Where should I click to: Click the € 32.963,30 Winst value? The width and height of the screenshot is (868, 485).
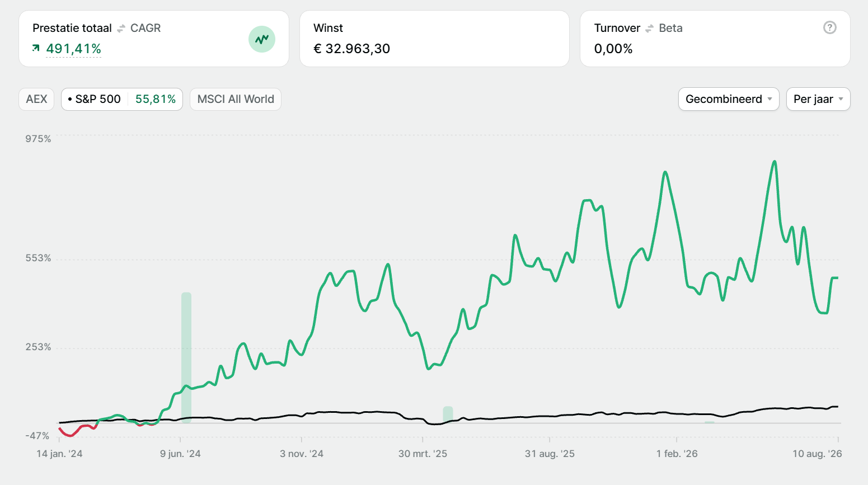tap(352, 49)
